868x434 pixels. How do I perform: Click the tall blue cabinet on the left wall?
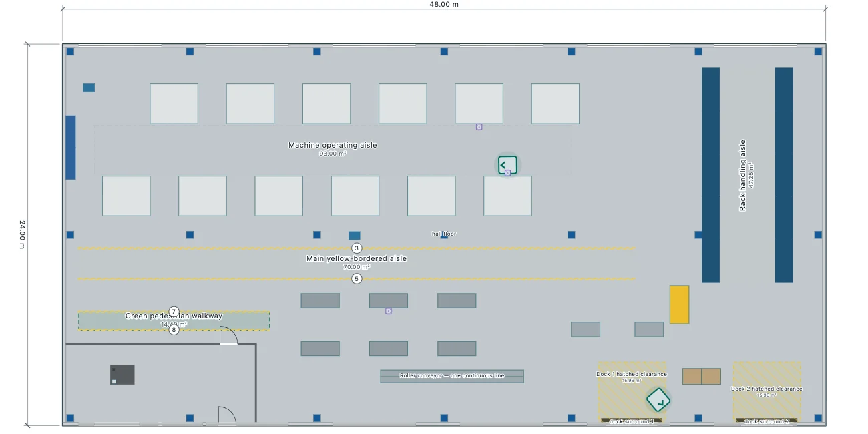(71, 148)
